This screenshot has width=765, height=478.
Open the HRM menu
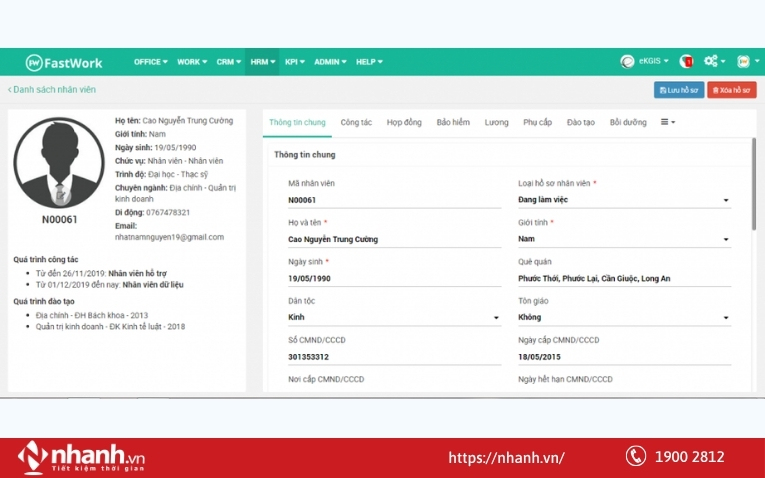click(263, 62)
